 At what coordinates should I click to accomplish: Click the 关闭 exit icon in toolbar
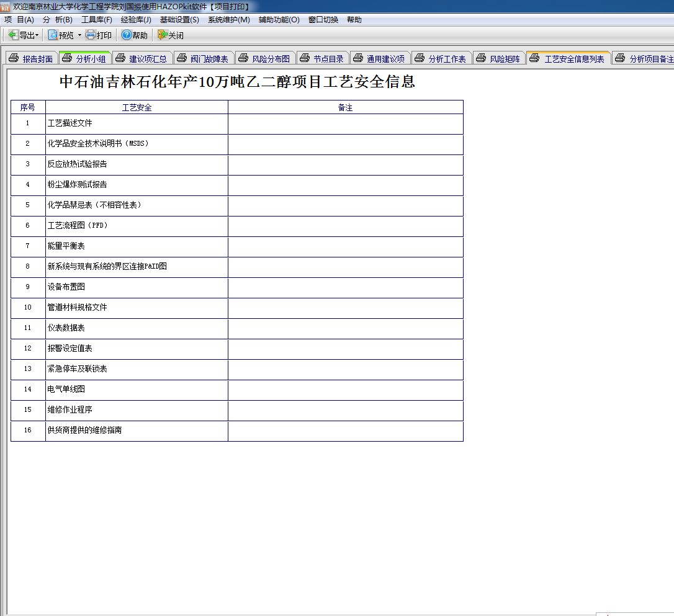click(163, 35)
